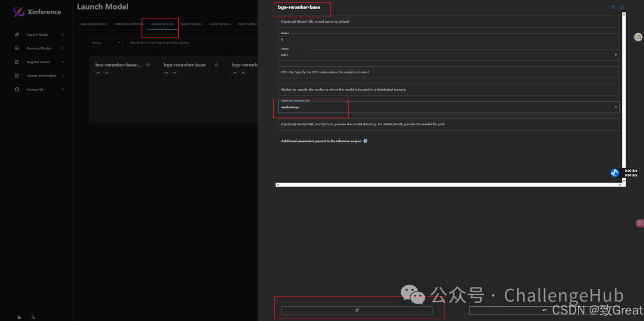Click the vertical scrollbar down arrow

pyautogui.click(x=624, y=180)
